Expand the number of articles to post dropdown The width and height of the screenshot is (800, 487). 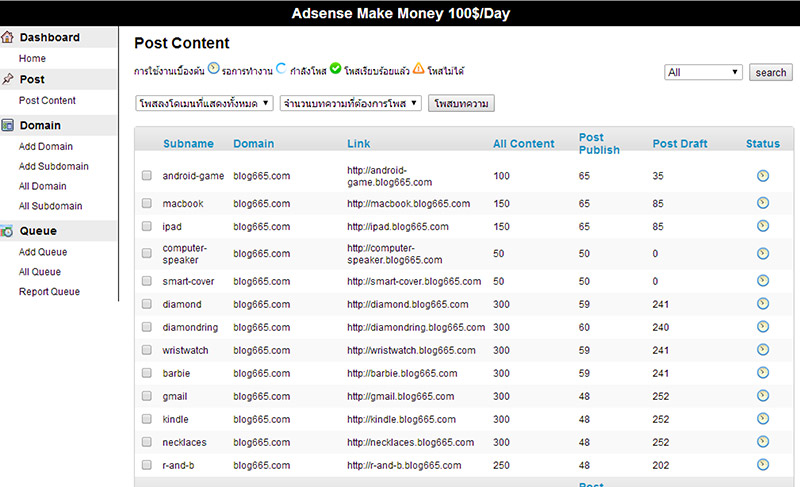click(x=351, y=103)
